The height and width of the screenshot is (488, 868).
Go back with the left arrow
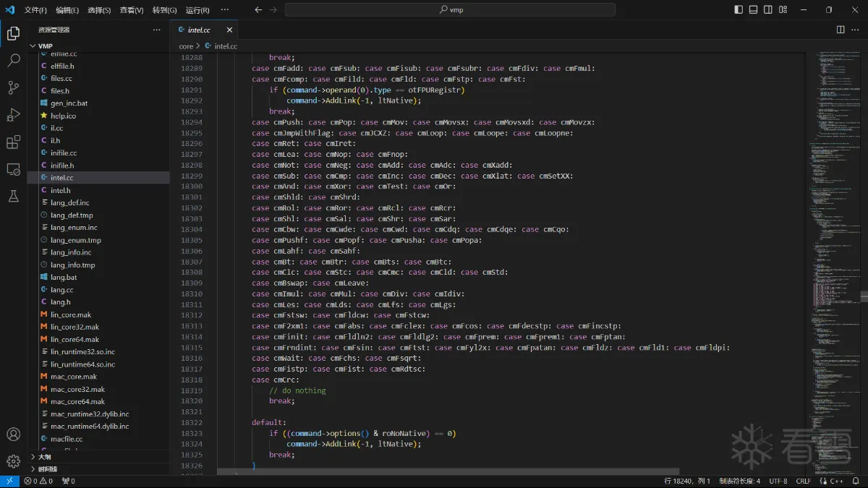pyautogui.click(x=258, y=10)
